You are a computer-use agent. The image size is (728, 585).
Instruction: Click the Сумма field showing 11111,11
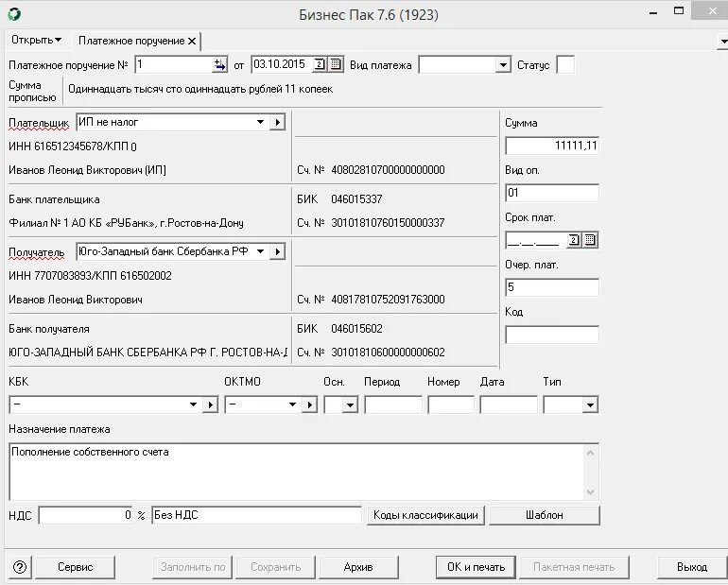click(x=552, y=146)
